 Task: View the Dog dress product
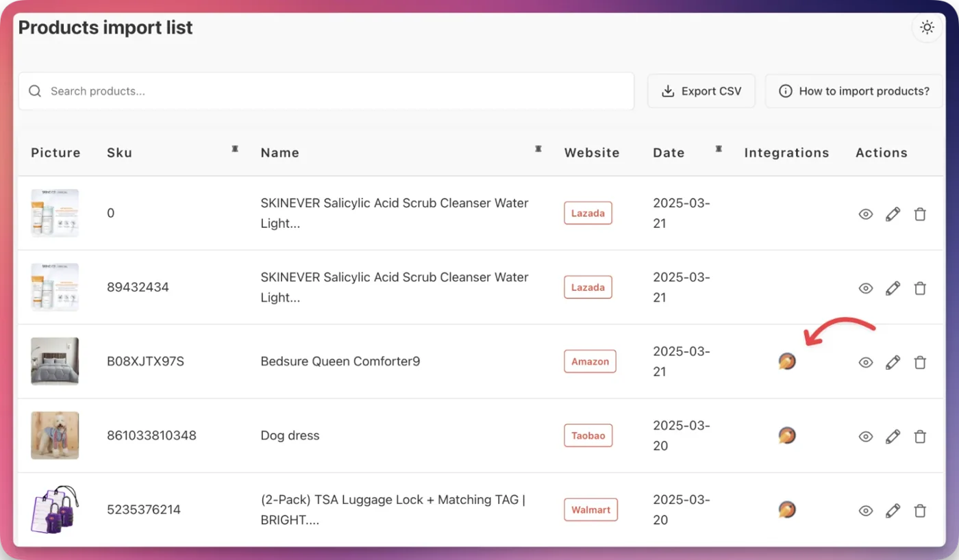866,436
